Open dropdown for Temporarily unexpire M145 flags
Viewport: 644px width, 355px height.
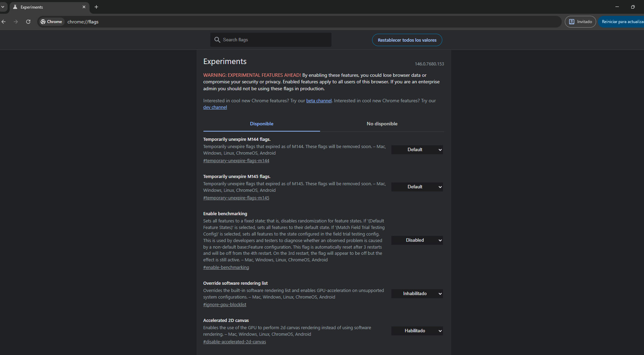pyautogui.click(x=417, y=187)
